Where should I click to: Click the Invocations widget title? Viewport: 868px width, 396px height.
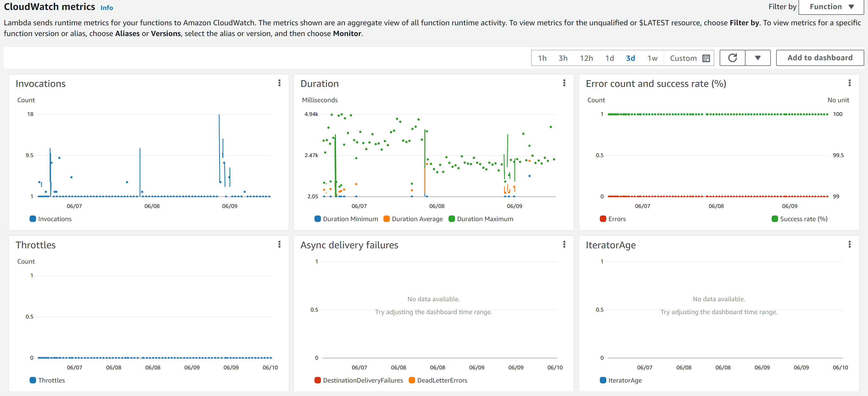[x=40, y=83]
